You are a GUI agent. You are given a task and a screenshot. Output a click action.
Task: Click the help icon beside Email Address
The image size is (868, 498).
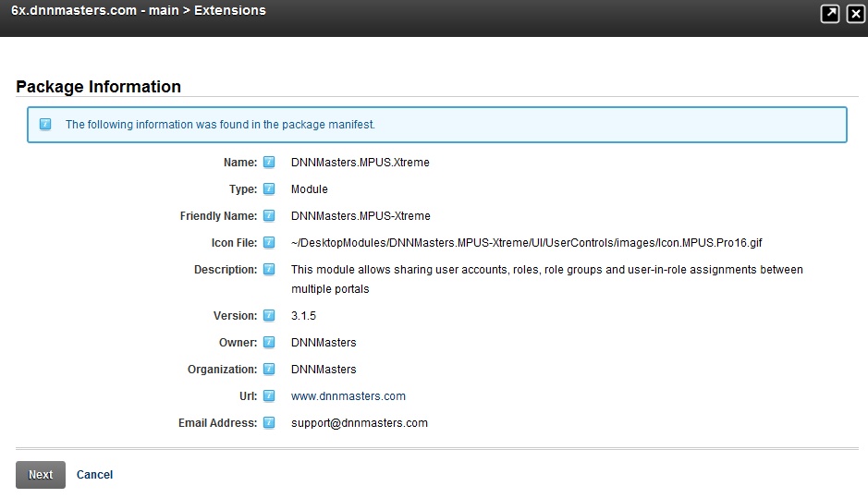[269, 422]
